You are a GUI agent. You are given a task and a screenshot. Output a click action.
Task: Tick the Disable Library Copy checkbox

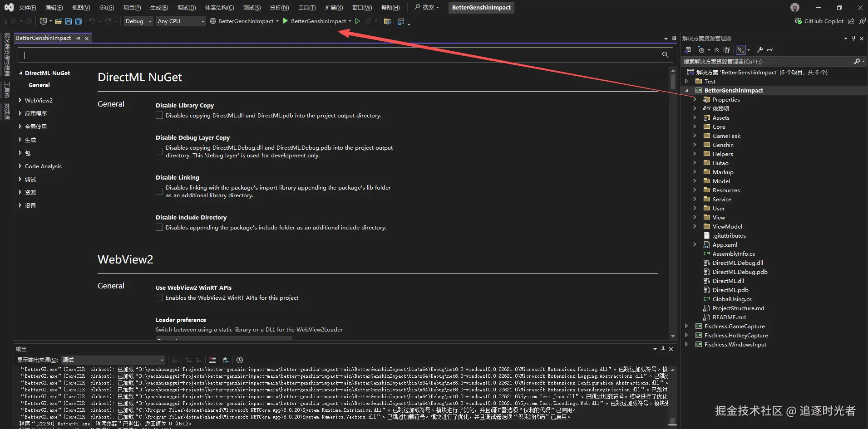click(159, 116)
